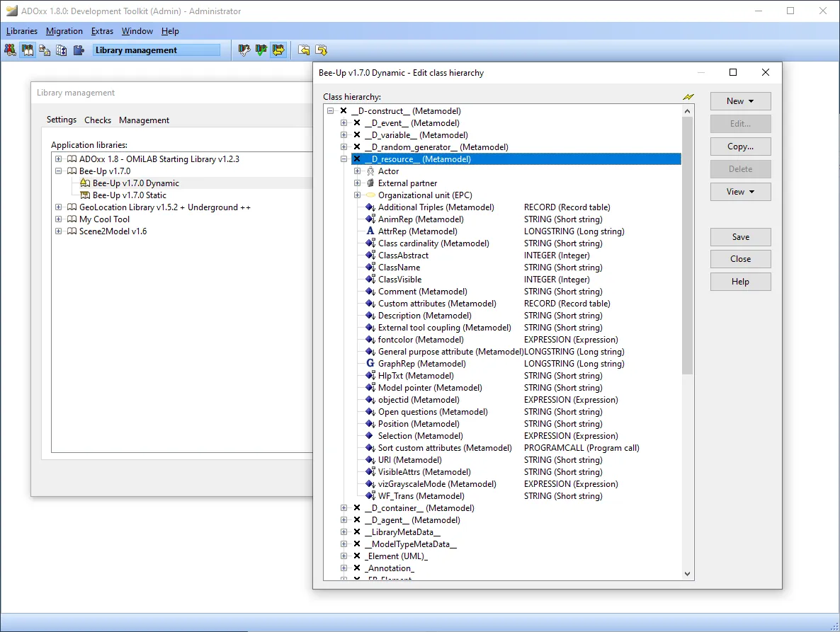Click the Copy... button

[740, 146]
